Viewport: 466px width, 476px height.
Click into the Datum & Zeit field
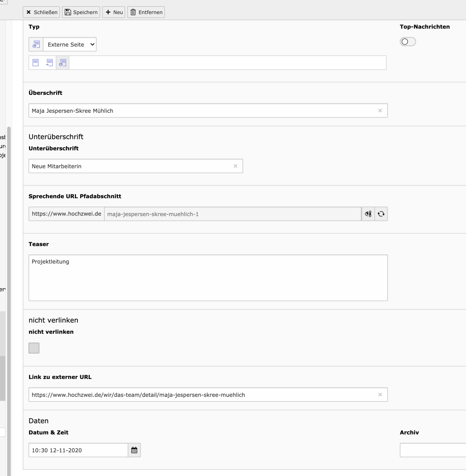tap(78, 450)
